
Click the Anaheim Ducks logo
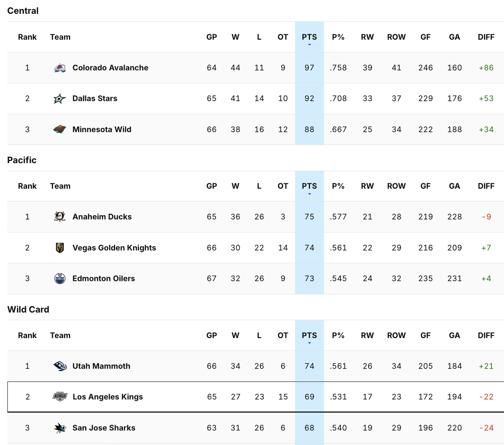[59, 216]
